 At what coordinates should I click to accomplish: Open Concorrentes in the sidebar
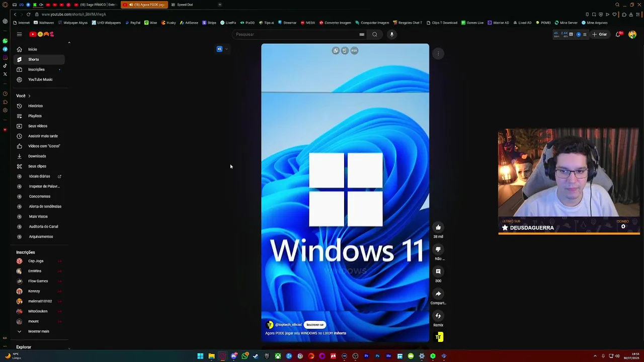click(39, 196)
